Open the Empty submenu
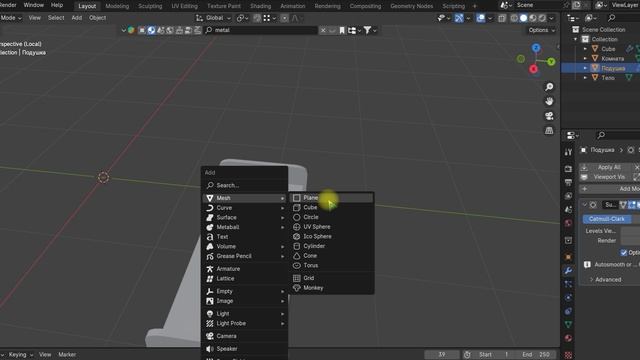640x360 pixels. pos(244,291)
